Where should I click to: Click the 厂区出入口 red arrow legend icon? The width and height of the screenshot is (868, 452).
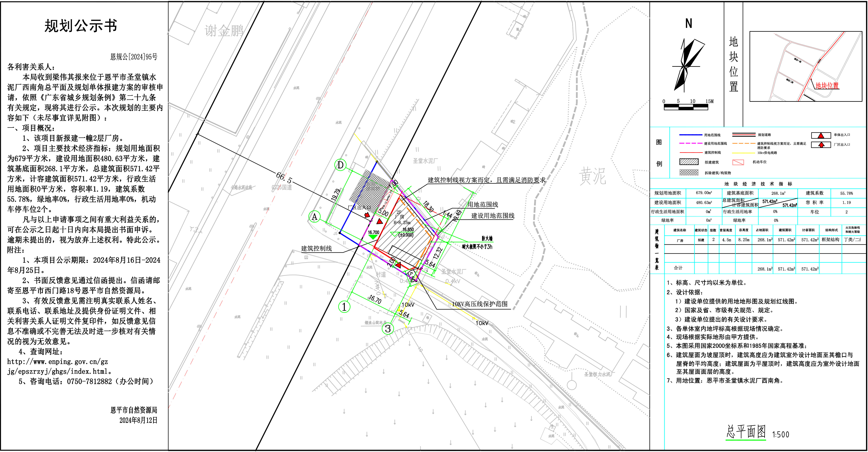point(821,145)
